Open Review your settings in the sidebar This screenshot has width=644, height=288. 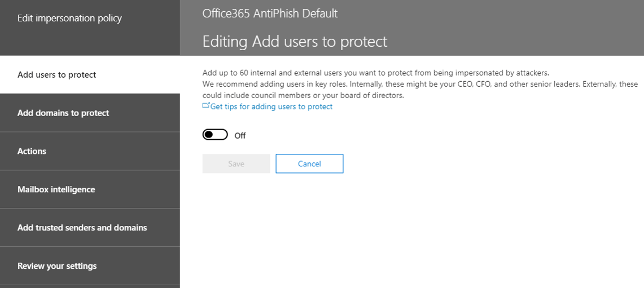[x=90, y=266]
